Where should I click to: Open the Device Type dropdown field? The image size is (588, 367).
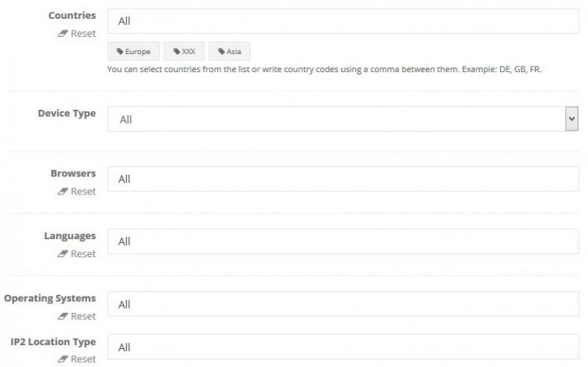point(336,119)
